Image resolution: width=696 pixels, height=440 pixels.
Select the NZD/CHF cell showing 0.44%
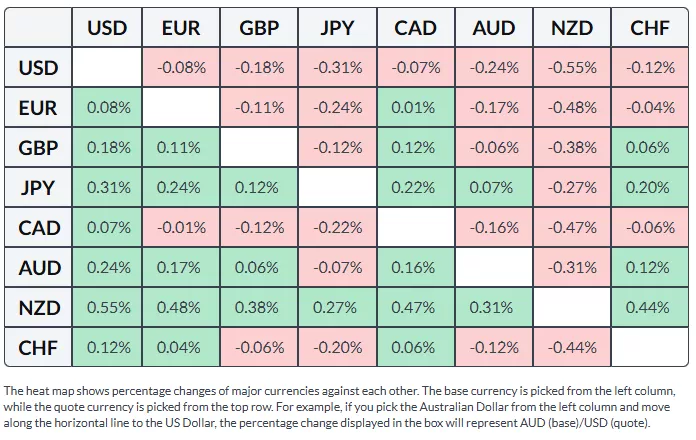pyautogui.click(x=650, y=308)
